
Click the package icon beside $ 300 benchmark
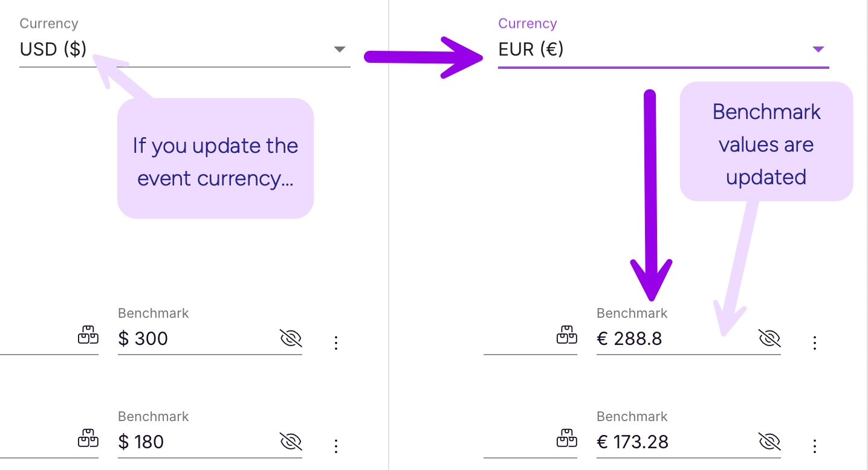pyautogui.click(x=88, y=335)
